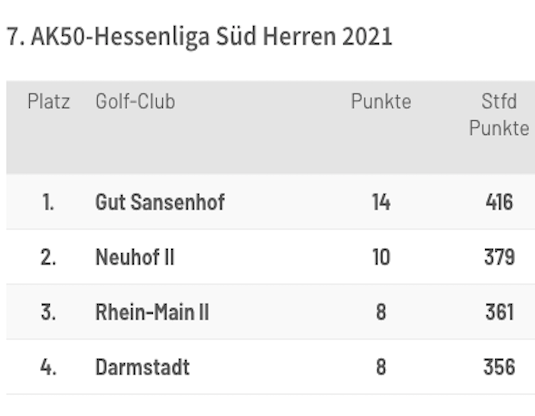Click the Stfd Punkte value 379
The image size is (535, 416).
pos(499,257)
